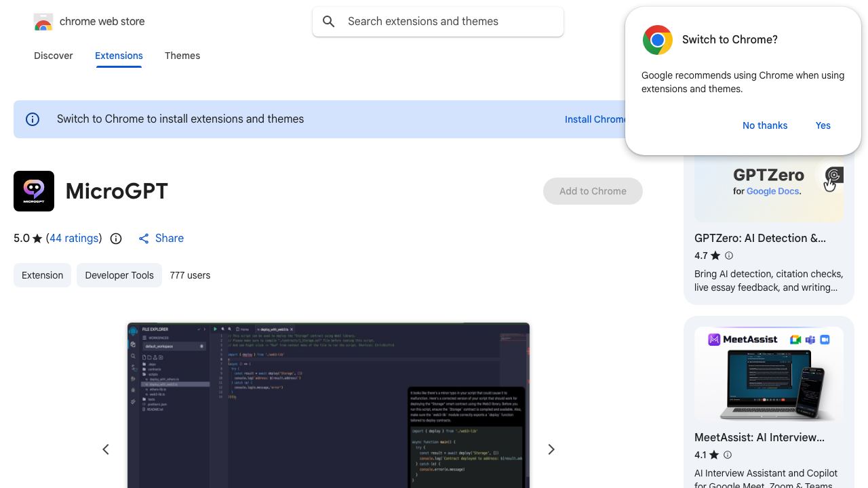Click the GPTZero description text
The height and width of the screenshot is (488, 868).
pos(769,281)
